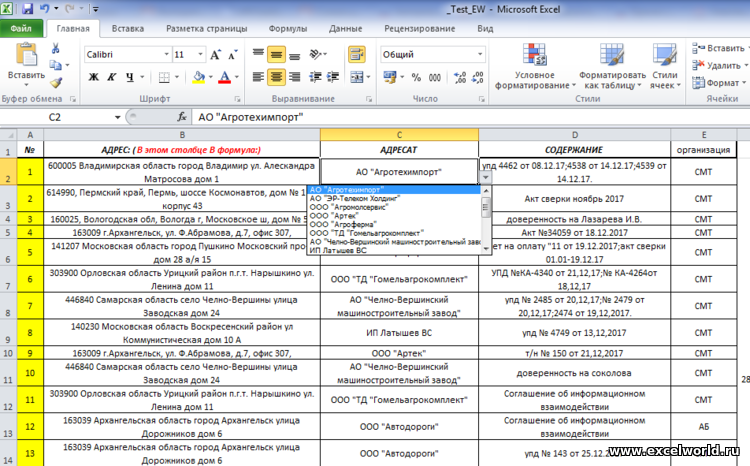The image size is (750, 466).
Task: Click the insert function fx button
Action: (x=181, y=117)
